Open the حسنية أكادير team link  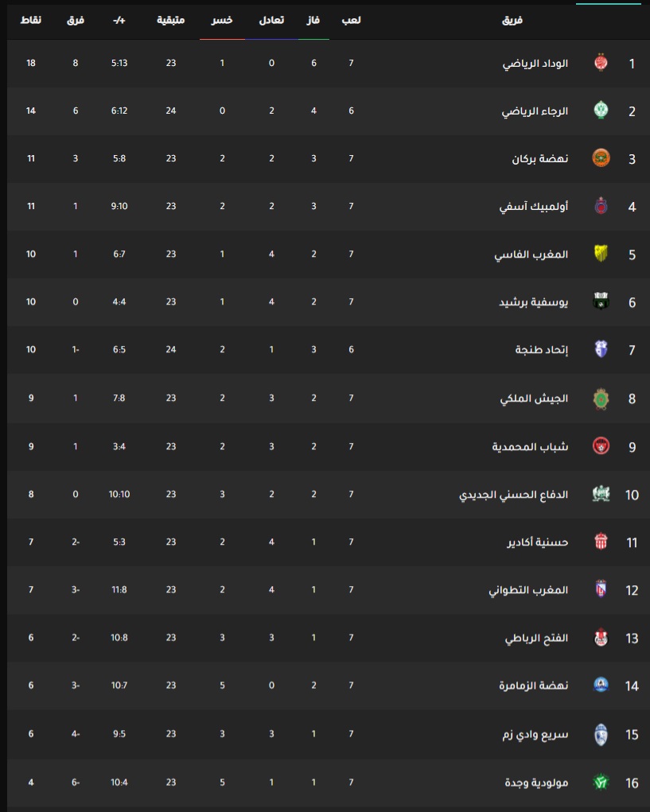pos(537,542)
